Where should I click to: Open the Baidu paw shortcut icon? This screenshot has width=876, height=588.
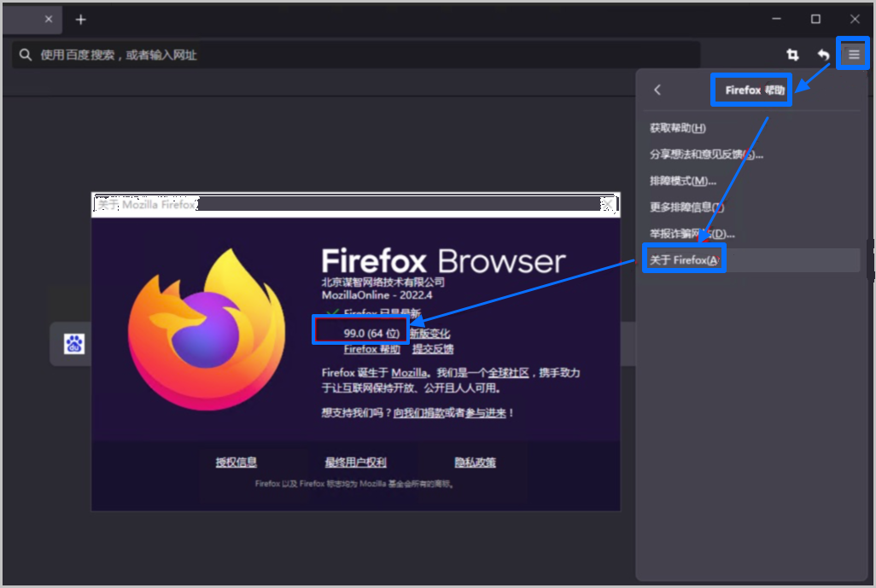point(73,343)
